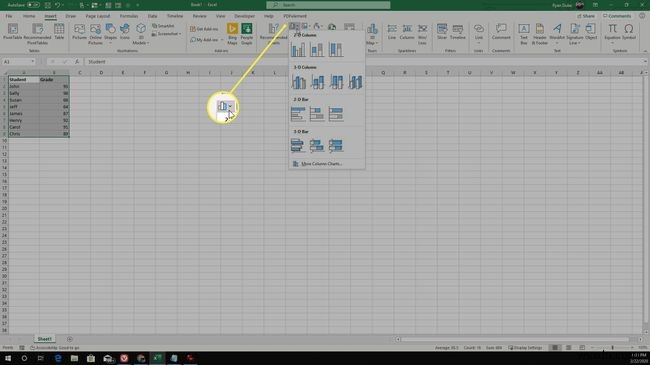Open the WordArt gallery
The image size is (650, 365).
click(x=557, y=33)
